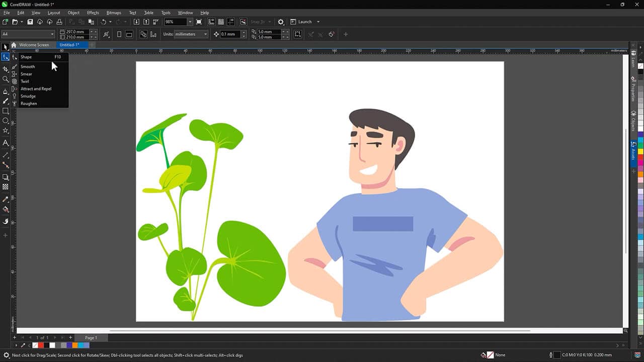
Task: Expand the Open file dropdown arrow
Action: point(22,22)
